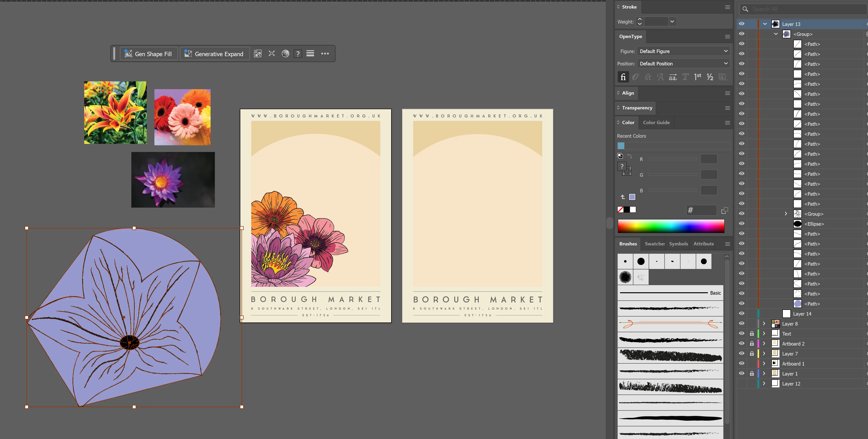
Task: Collapse the Layer 13 tree
Action: (765, 24)
